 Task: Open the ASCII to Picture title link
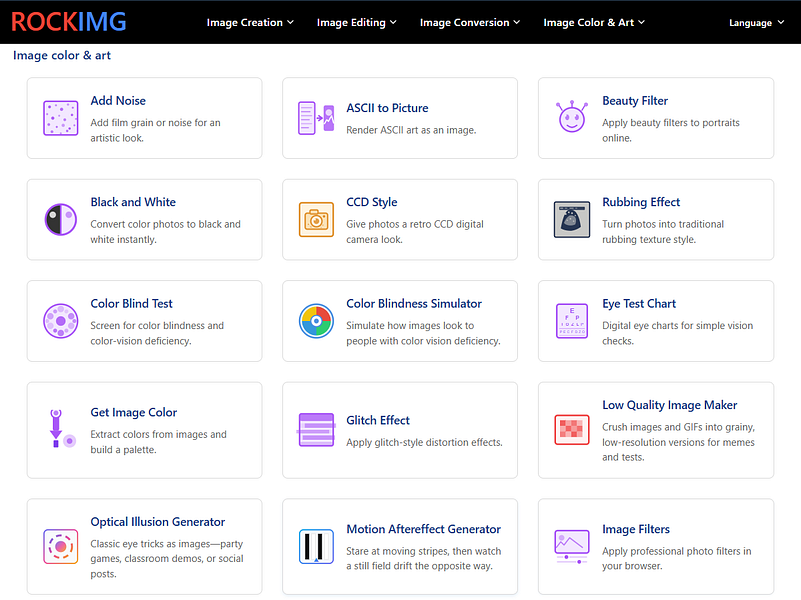coord(387,108)
